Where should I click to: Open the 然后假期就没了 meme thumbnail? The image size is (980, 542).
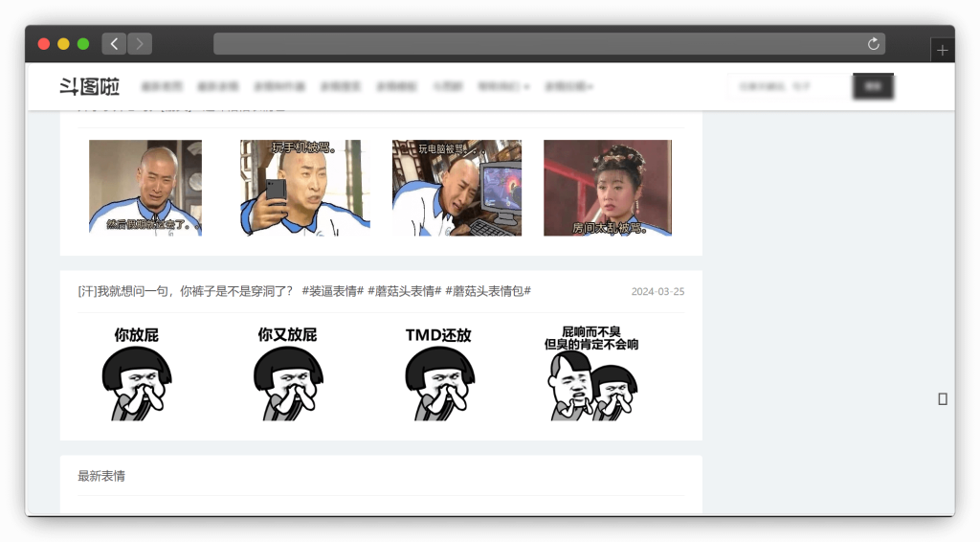click(145, 188)
